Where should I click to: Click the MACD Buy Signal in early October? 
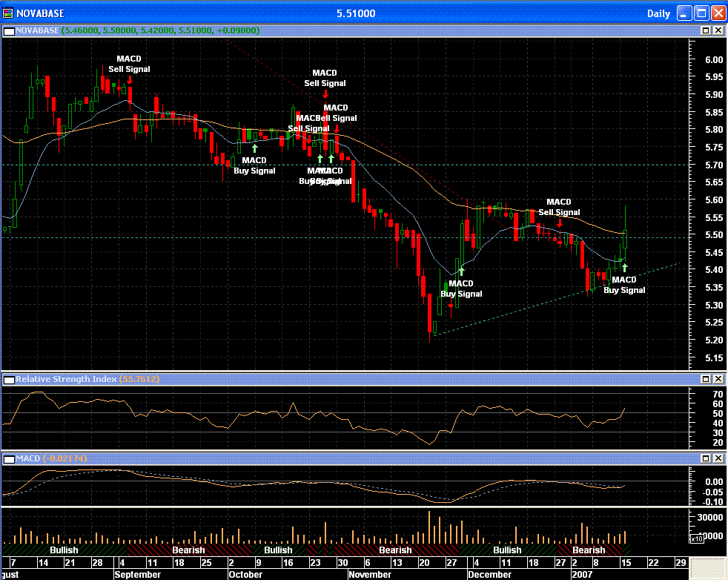(x=254, y=165)
